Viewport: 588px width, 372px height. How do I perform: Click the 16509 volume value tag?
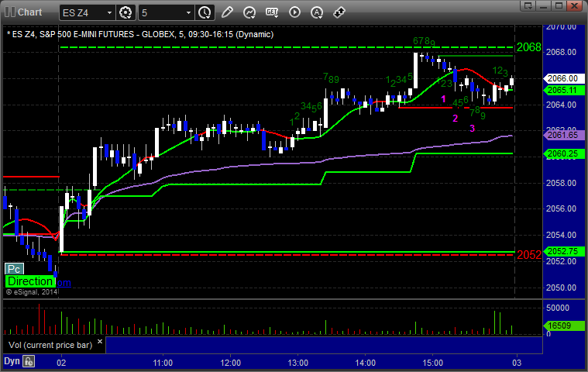pyautogui.click(x=563, y=325)
